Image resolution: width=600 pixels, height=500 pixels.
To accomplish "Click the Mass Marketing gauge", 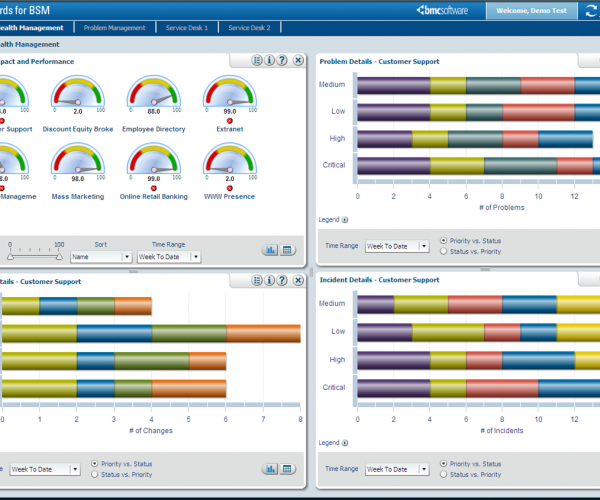I will pyautogui.click(x=78, y=158).
